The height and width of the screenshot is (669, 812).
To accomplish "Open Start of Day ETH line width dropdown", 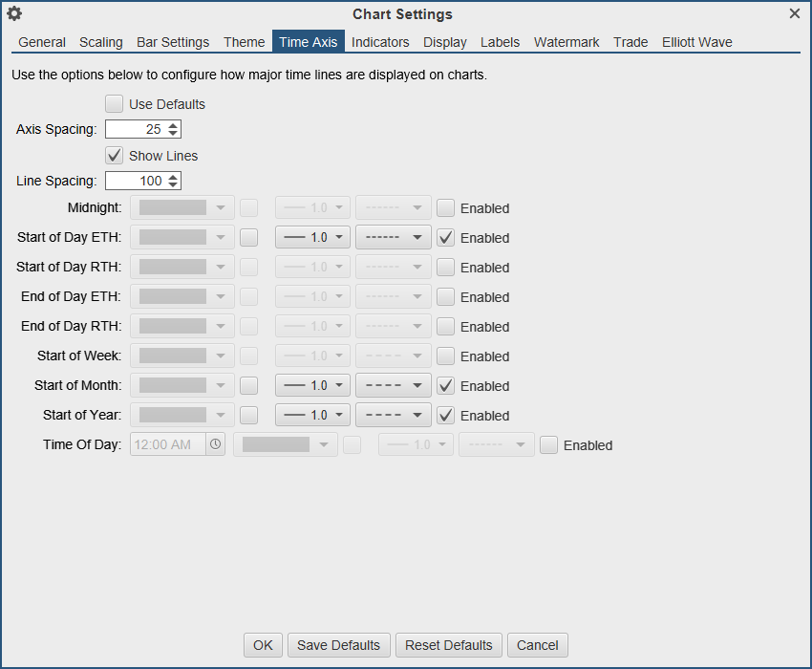I will click(313, 237).
